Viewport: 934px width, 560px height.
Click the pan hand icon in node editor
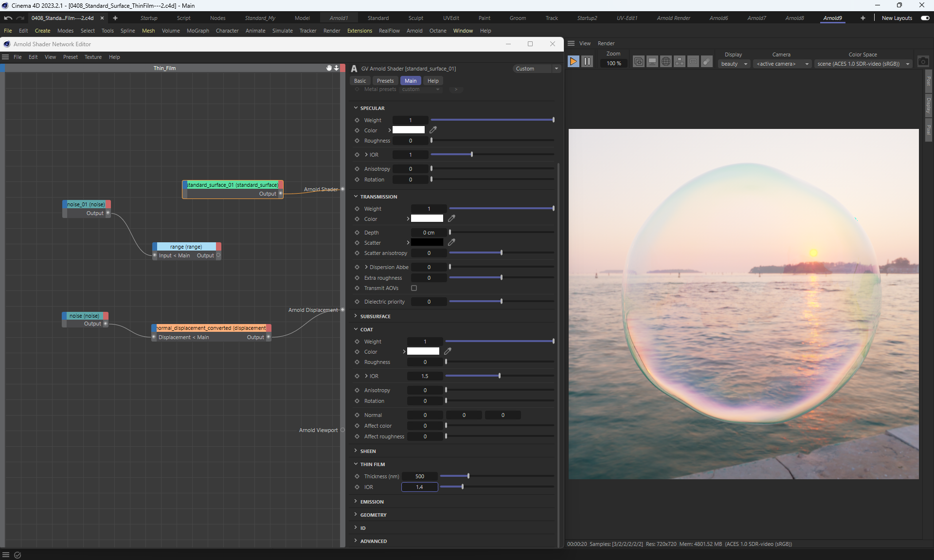[329, 68]
